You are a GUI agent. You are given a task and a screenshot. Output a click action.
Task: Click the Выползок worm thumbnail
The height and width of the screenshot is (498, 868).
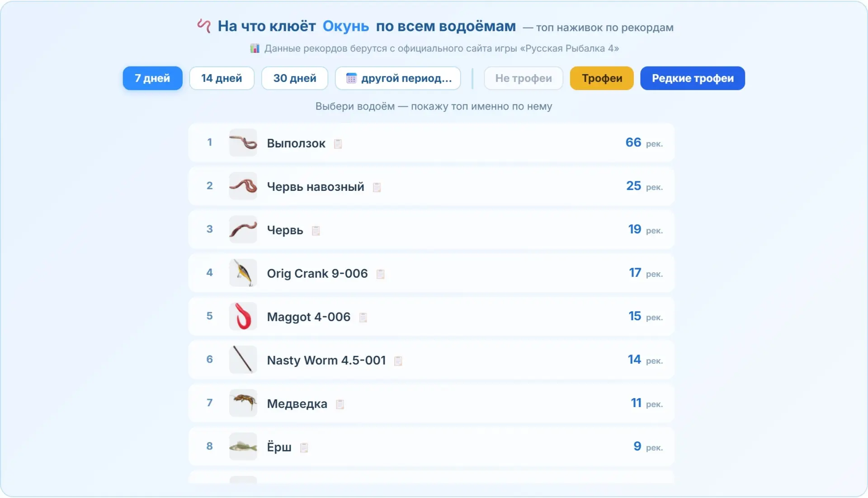point(243,142)
